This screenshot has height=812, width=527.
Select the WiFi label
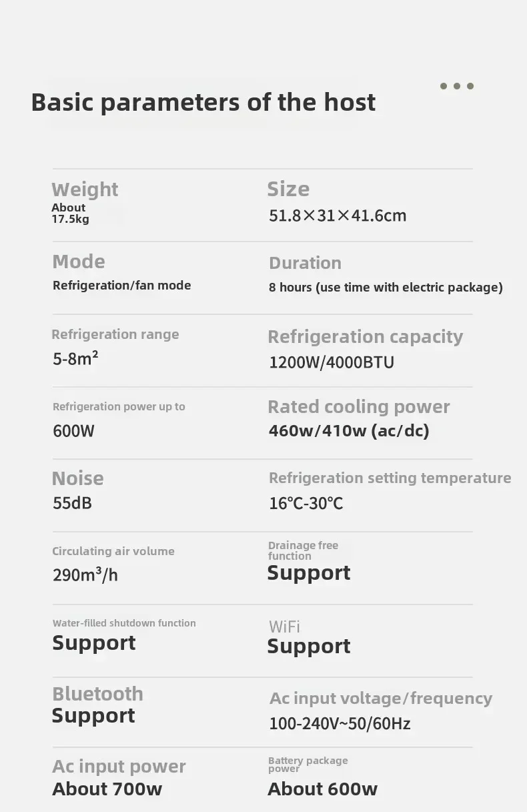click(284, 627)
